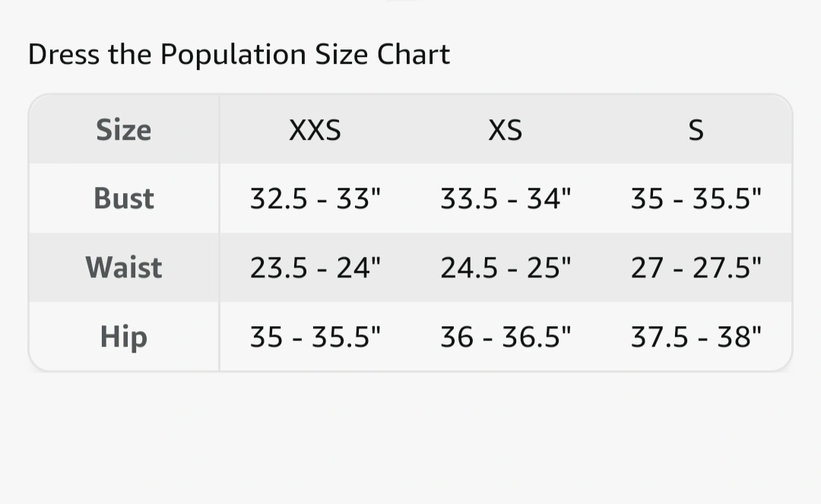Tap the XXS hip measurement cell
Screen dimensions: 821x504
[x=315, y=337]
